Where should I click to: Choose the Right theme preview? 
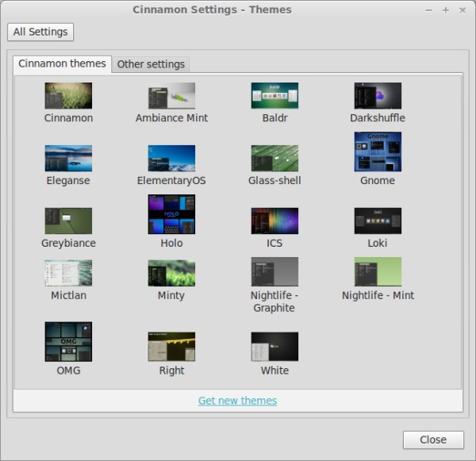(171, 347)
